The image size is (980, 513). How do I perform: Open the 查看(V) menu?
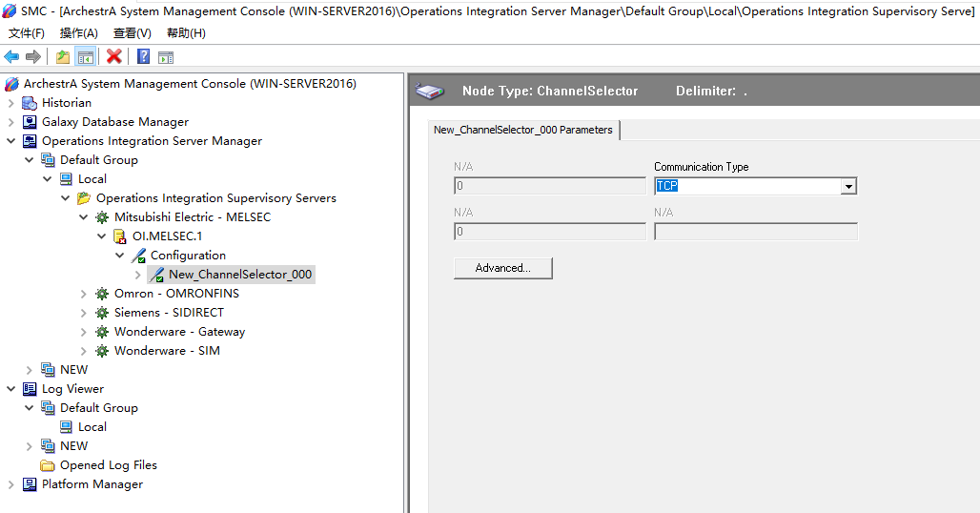pyautogui.click(x=132, y=33)
